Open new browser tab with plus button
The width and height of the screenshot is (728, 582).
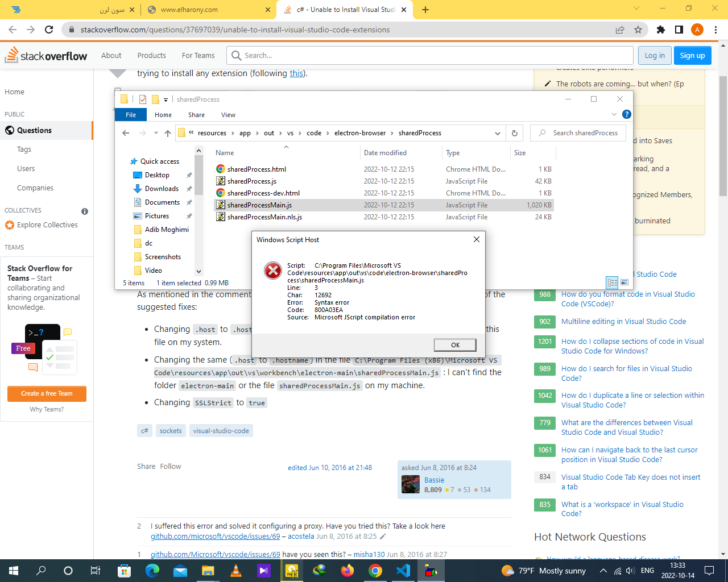click(425, 10)
